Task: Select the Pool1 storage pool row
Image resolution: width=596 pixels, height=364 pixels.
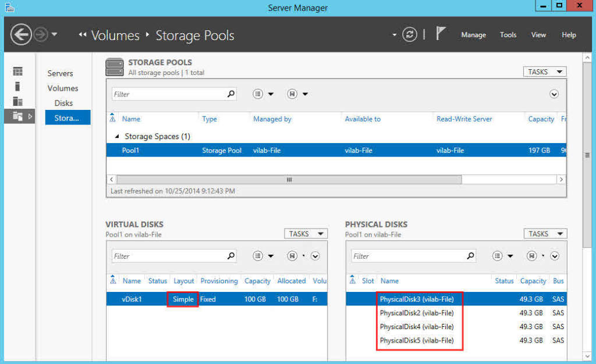Action: pyautogui.click(x=336, y=150)
